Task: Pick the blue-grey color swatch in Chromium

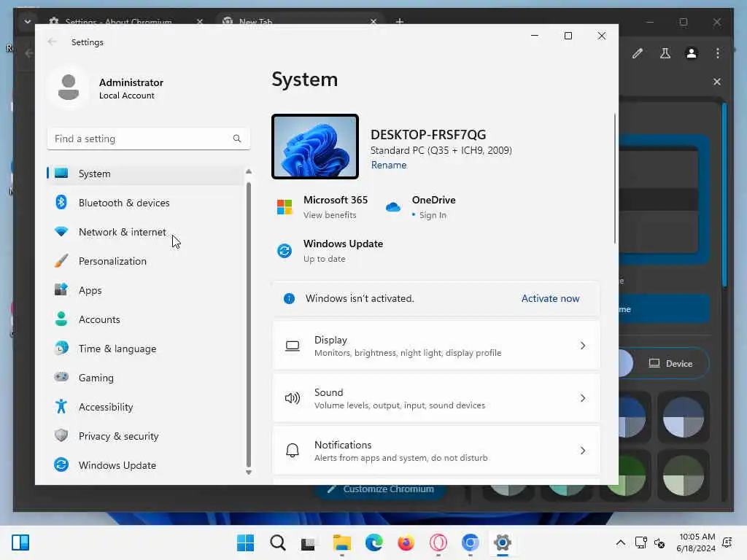Action: 683,417
